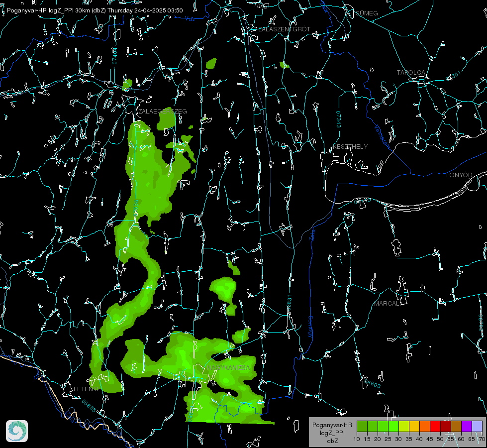
Task: Select the 20-25 dBZ green legend swatch
Action: click(383, 426)
